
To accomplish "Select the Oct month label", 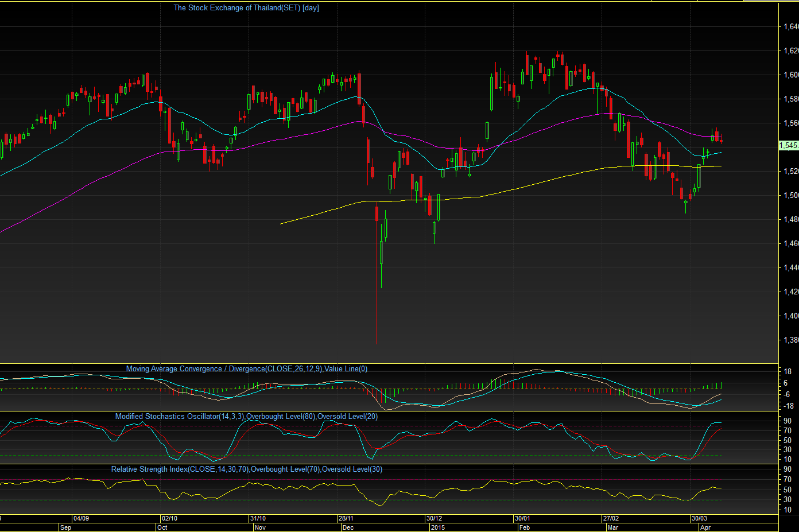I will tap(162, 527).
